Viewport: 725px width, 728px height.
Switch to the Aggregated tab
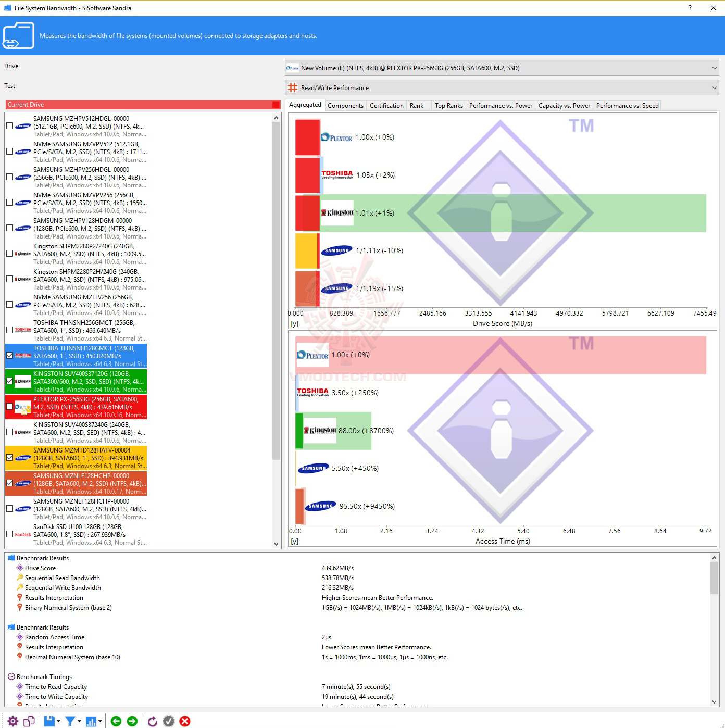point(305,105)
